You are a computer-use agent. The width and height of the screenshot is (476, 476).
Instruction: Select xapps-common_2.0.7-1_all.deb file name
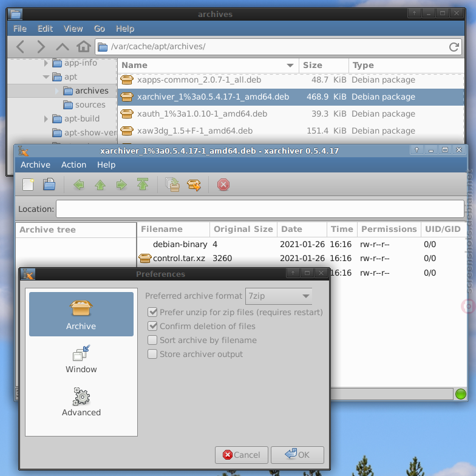click(199, 80)
